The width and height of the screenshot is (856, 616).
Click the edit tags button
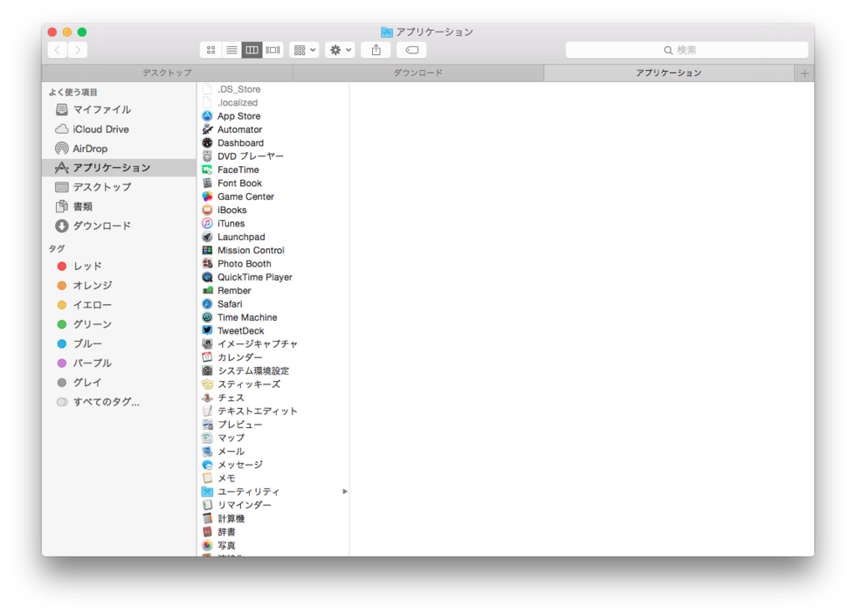pyautogui.click(x=411, y=50)
